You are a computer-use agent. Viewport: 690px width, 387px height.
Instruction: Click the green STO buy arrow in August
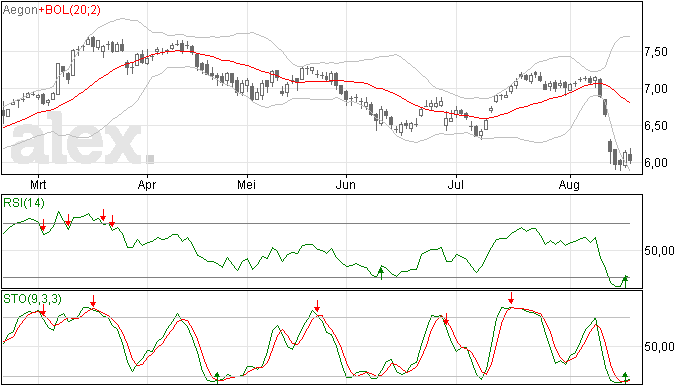(x=625, y=377)
